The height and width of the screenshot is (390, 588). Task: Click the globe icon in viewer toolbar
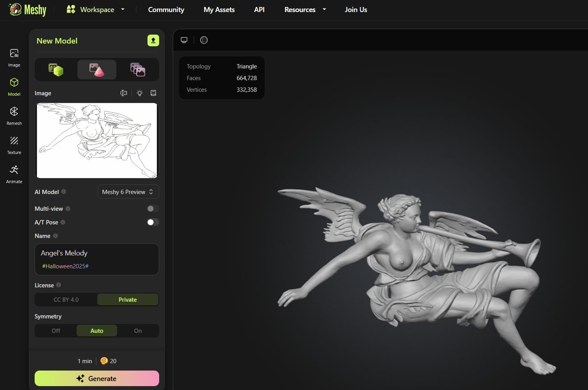204,40
